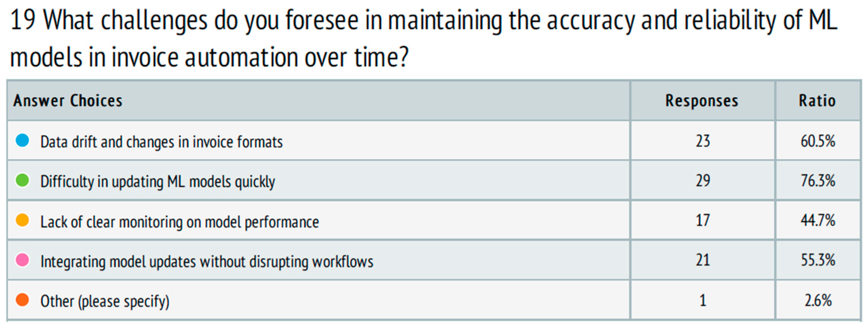
Task: Click the 44.7% ratio cell
Action: coord(818,221)
